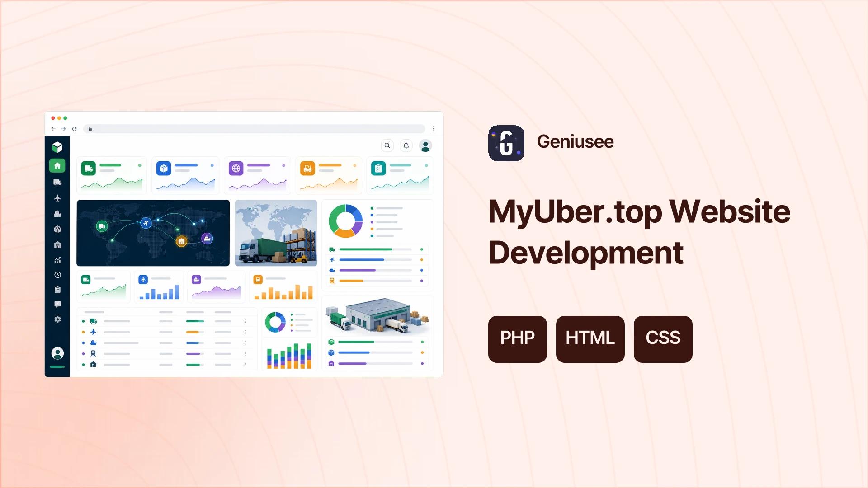Click the PHP tag
This screenshot has height=488, width=868.
click(x=518, y=339)
